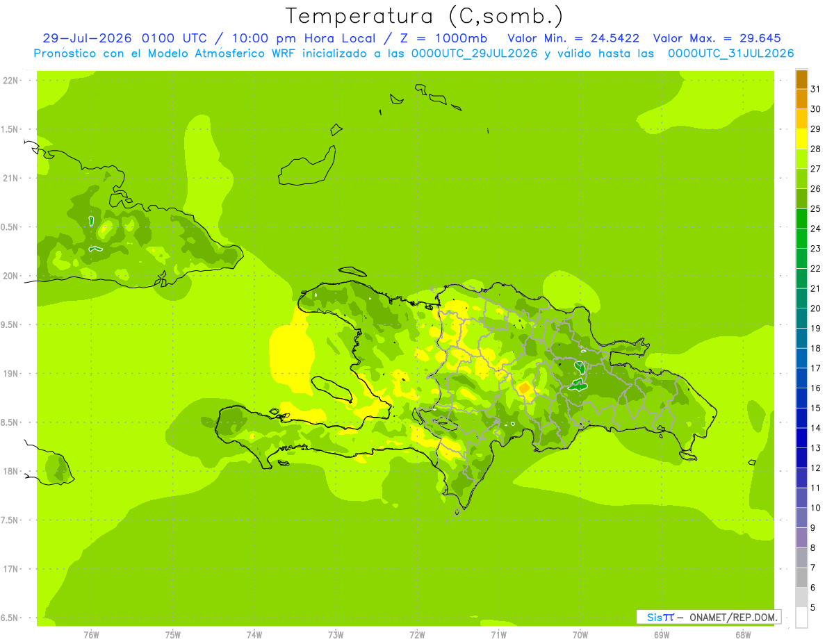Click the "18N" latitude axis label

point(10,471)
